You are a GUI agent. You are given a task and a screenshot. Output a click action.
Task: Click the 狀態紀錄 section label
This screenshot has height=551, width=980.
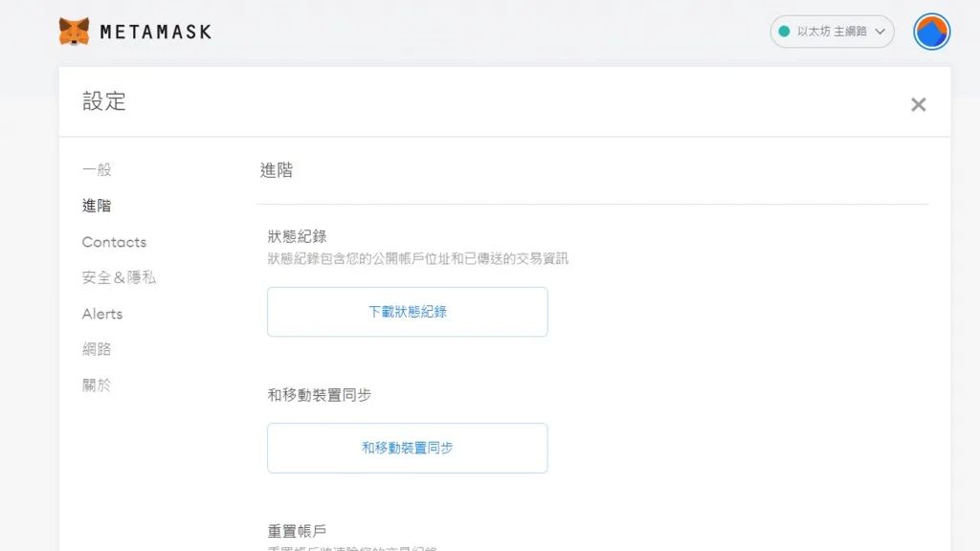(x=297, y=236)
